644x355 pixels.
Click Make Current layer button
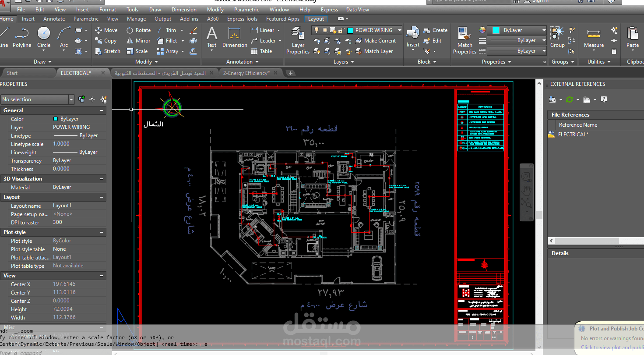point(376,41)
